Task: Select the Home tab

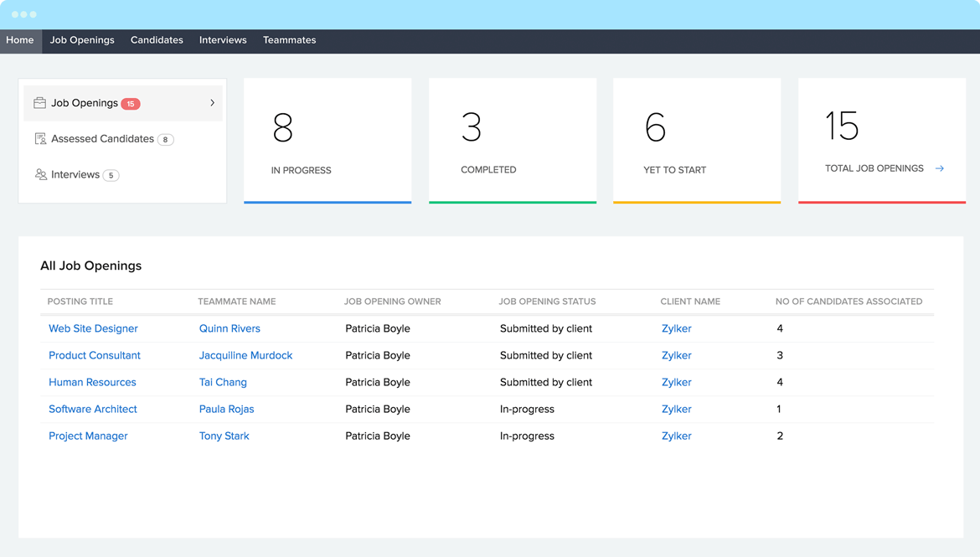Action: (x=20, y=40)
